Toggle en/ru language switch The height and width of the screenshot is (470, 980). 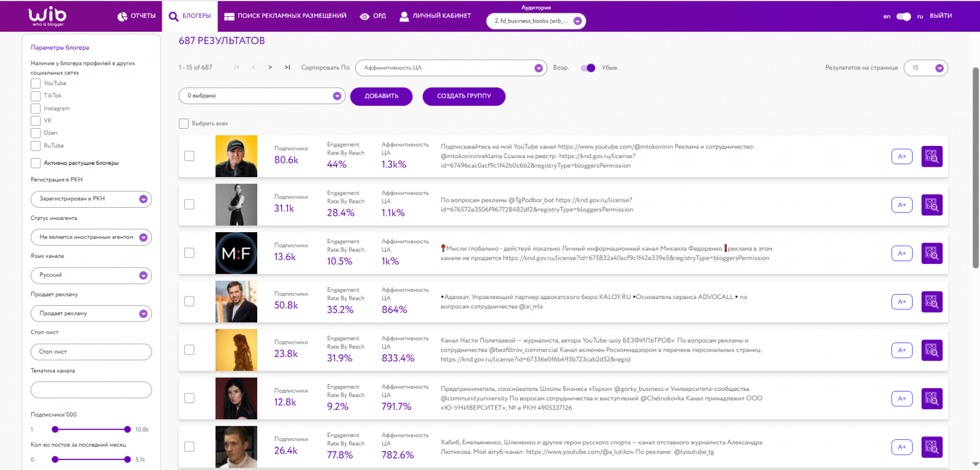(903, 17)
